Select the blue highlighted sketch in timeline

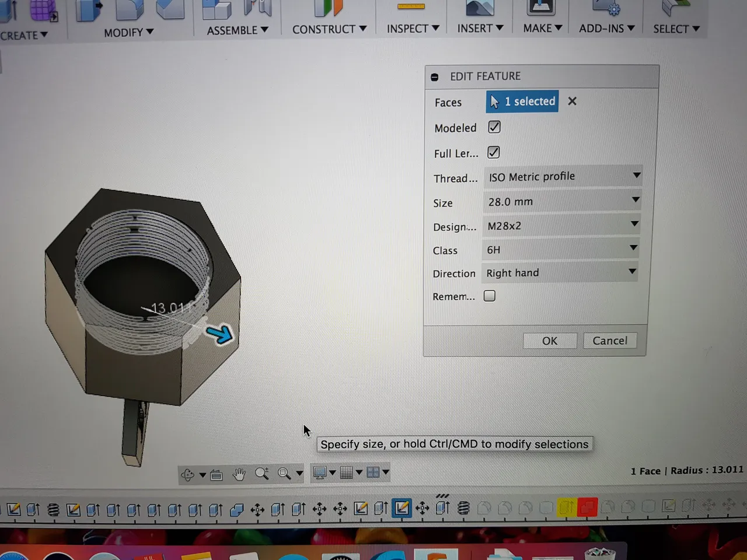tap(402, 508)
